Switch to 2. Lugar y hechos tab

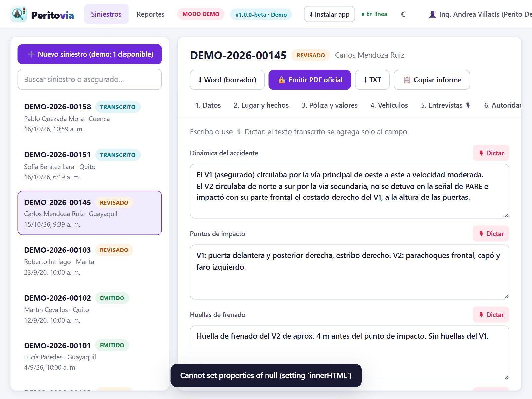coord(261,105)
